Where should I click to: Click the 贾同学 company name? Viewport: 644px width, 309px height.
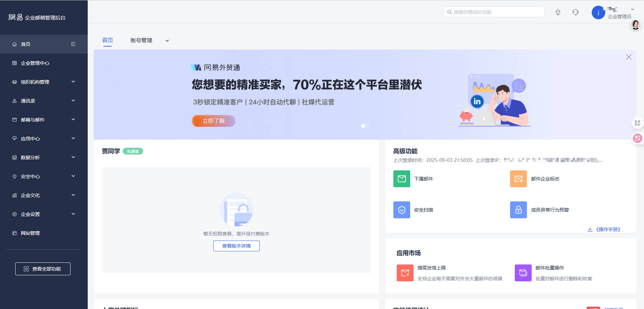(x=111, y=151)
